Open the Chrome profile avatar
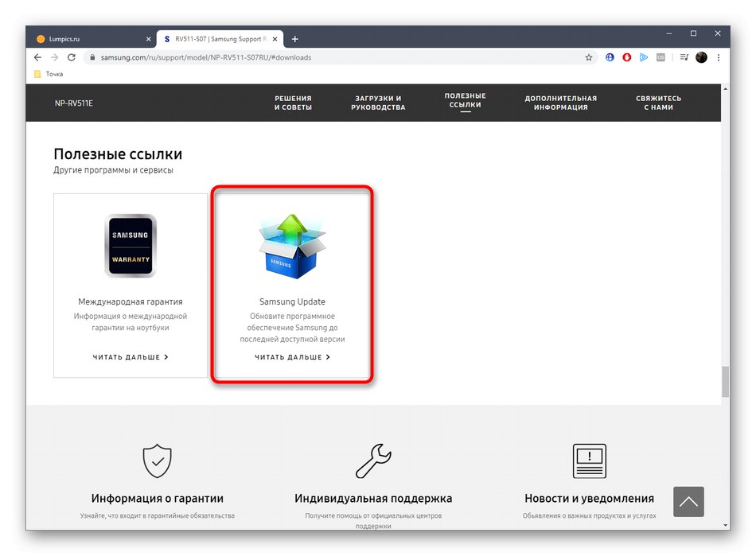The height and width of the screenshot is (556, 756). [x=701, y=57]
